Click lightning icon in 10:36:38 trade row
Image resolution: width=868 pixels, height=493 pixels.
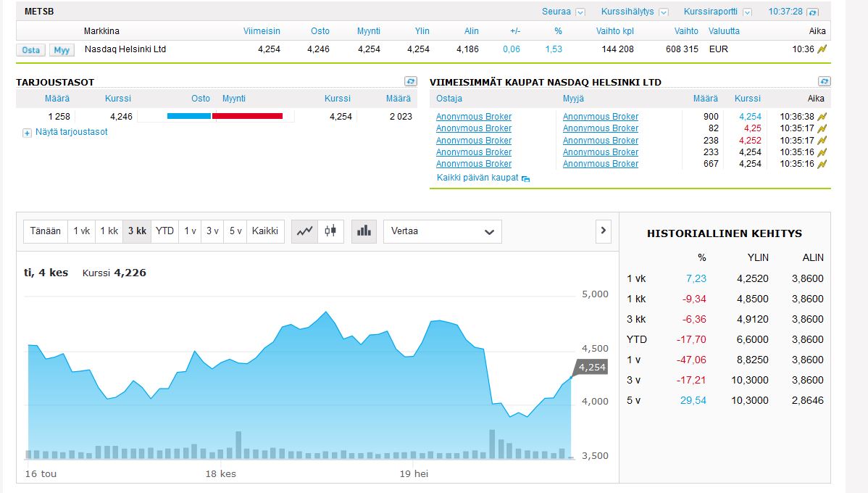(x=822, y=117)
